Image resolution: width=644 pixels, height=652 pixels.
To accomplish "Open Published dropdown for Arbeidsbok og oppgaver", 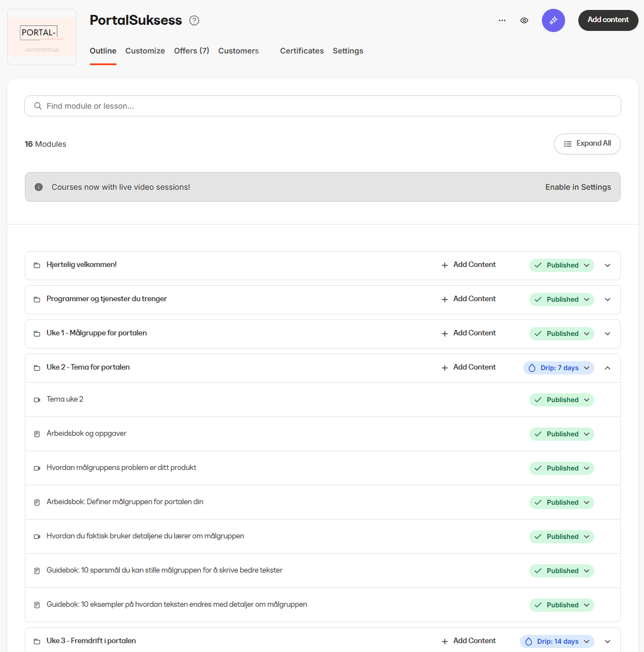I will 562,434.
